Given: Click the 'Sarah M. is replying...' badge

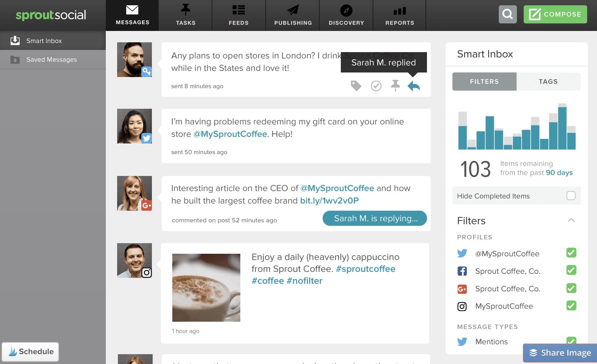Looking at the screenshot, I should pos(375,218).
